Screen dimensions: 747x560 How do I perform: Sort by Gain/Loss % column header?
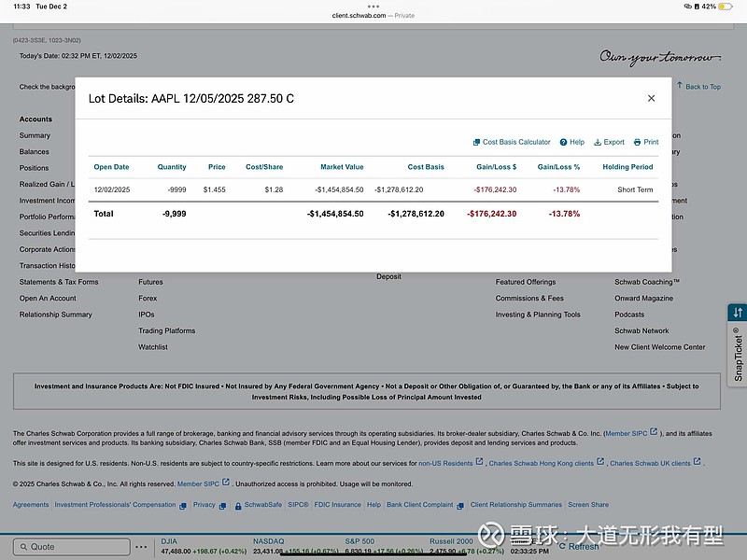tap(558, 167)
